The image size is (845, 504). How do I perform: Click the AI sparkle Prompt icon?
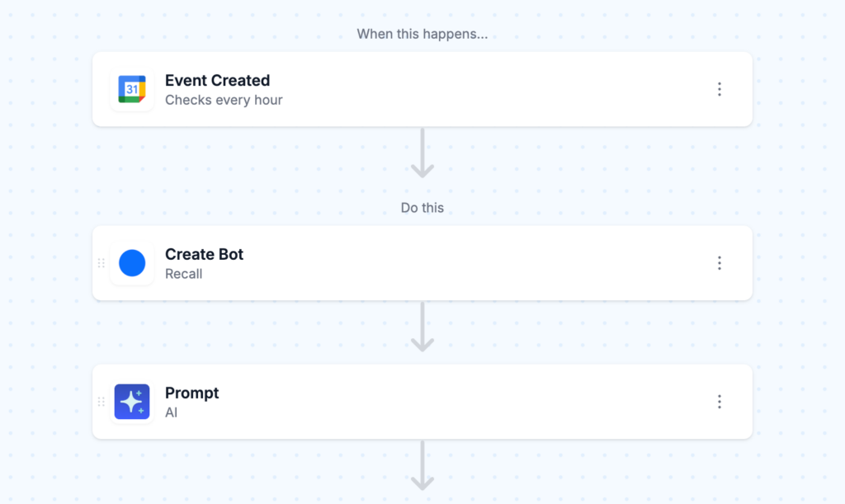pyautogui.click(x=132, y=402)
